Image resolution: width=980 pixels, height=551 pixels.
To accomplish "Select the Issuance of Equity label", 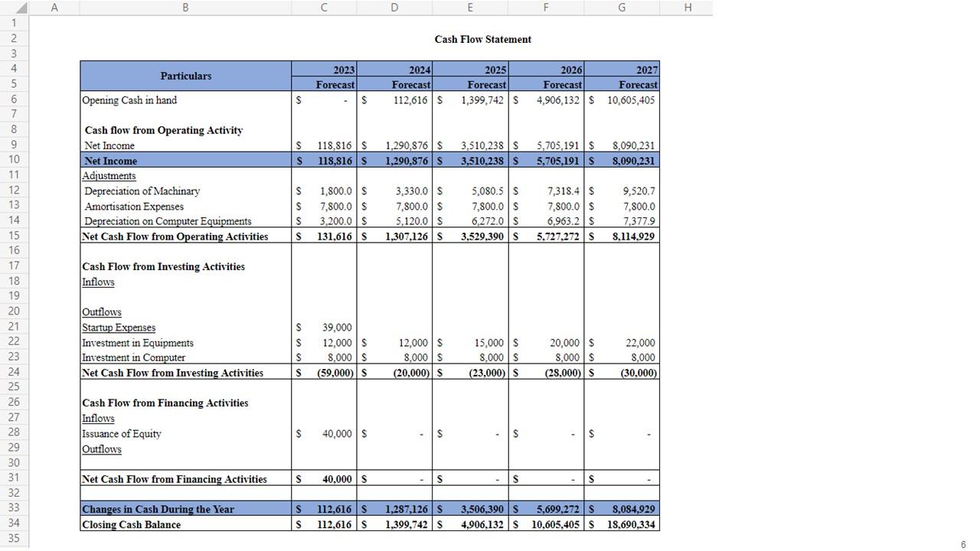I will point(122,434).
